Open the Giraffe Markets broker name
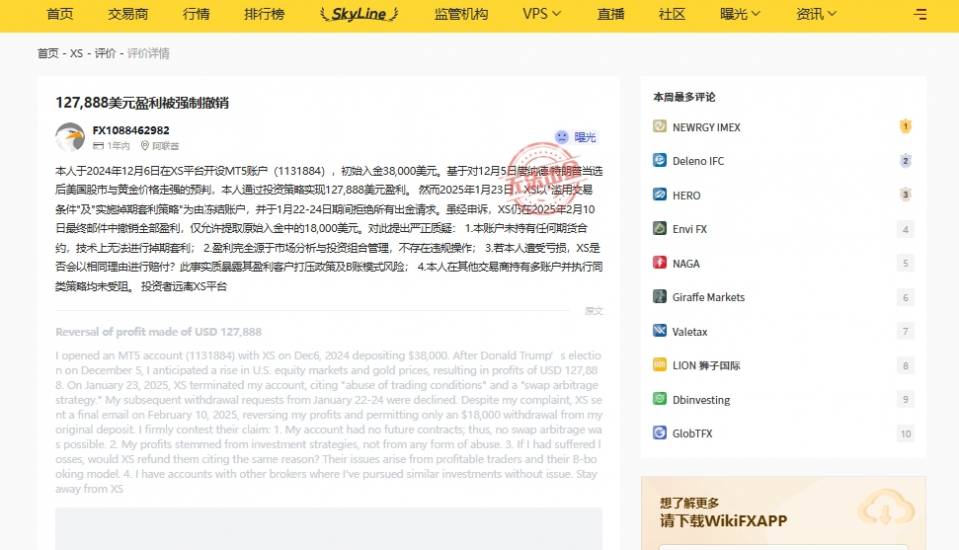This screenshot has width=959, height=550. click(x=708, y=297)
